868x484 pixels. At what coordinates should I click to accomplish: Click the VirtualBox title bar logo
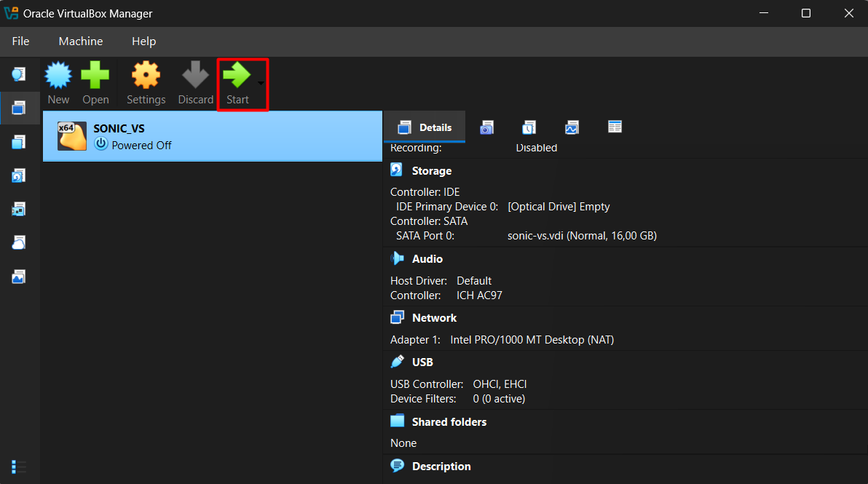pyautogui.click(x=11, y=13)
